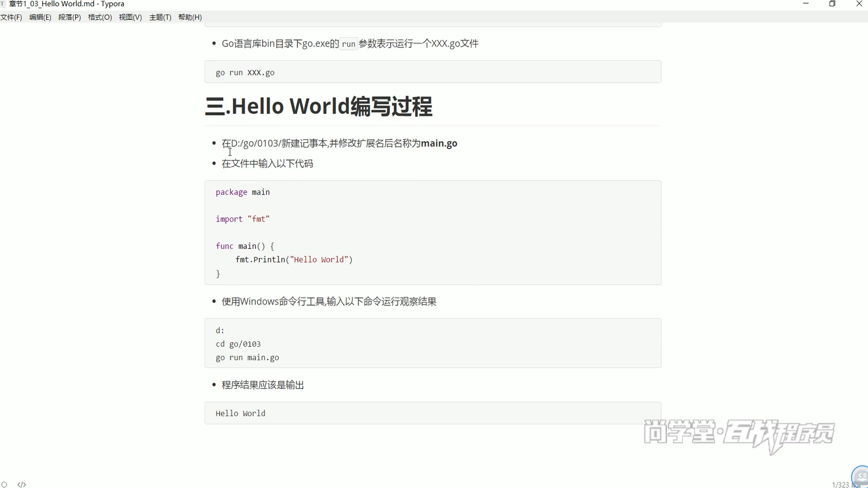This screenshot has height=488, width=868.
Task: Open the 格式(O) menu
Action: pyautogui.click(x=100, y=17)
